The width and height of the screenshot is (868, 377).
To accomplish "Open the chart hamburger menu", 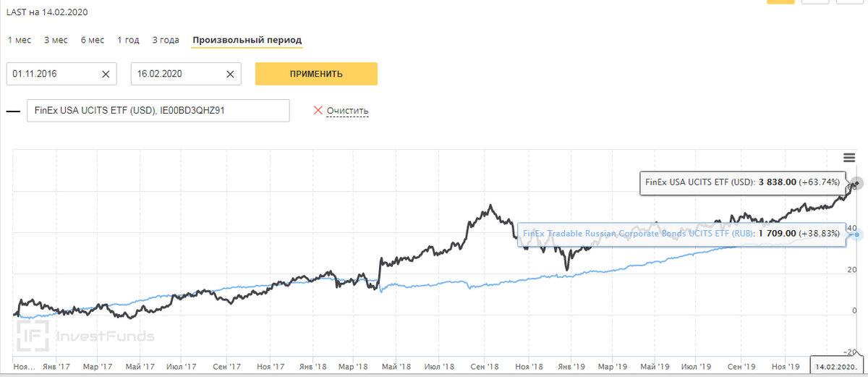I will coord(849,158).
